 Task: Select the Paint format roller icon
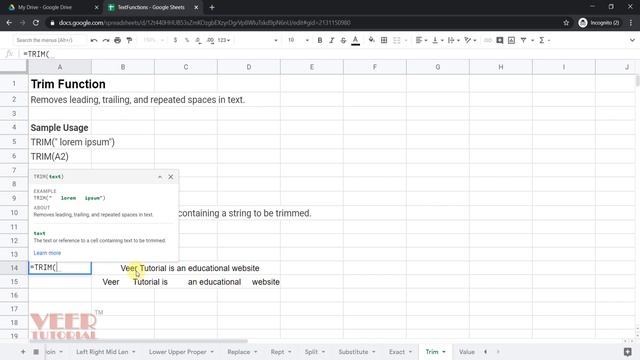click(x=129, y=40)
